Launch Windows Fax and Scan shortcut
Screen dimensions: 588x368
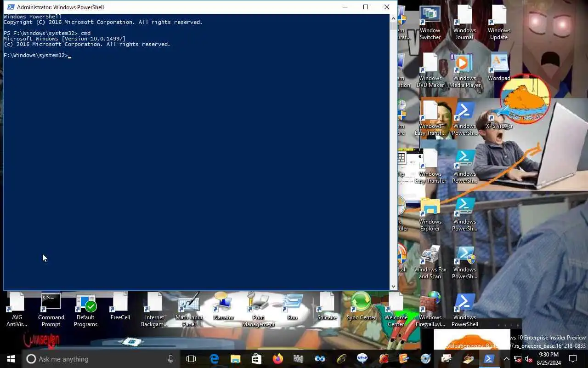point(430,262)
